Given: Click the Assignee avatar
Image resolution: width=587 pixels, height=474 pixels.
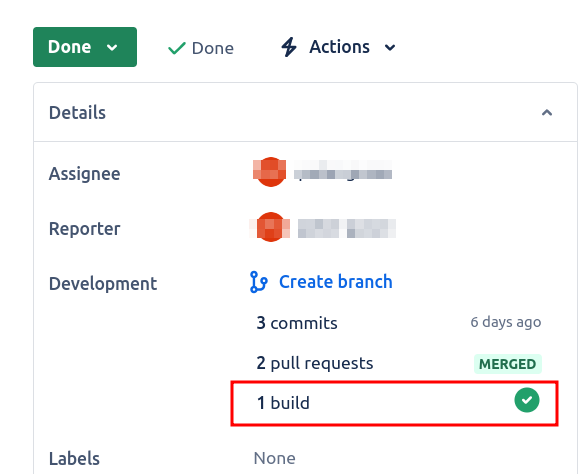Looking at the screenshot, I should [270, 172].
